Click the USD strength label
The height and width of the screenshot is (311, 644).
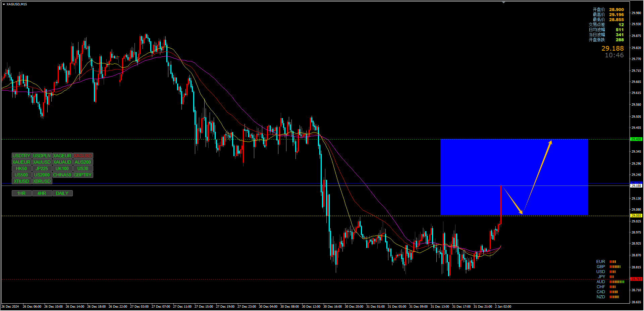click(601, 272)
